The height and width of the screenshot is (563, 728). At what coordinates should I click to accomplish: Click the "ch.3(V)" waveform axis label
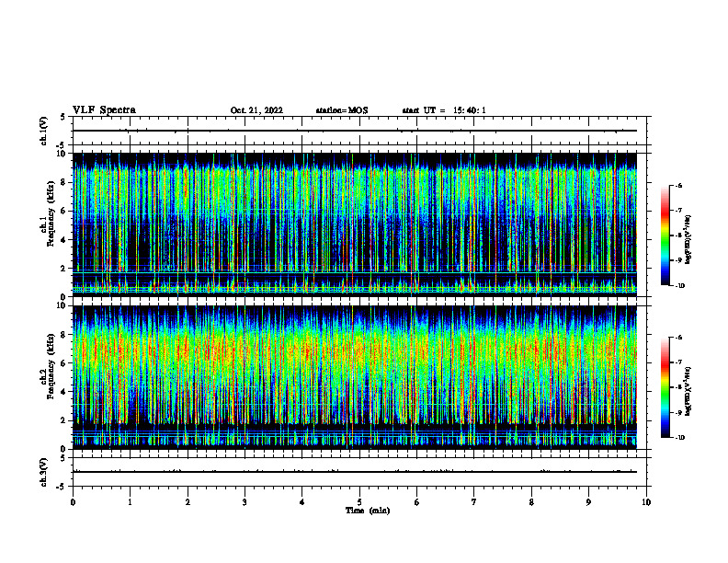coord(43,472)
